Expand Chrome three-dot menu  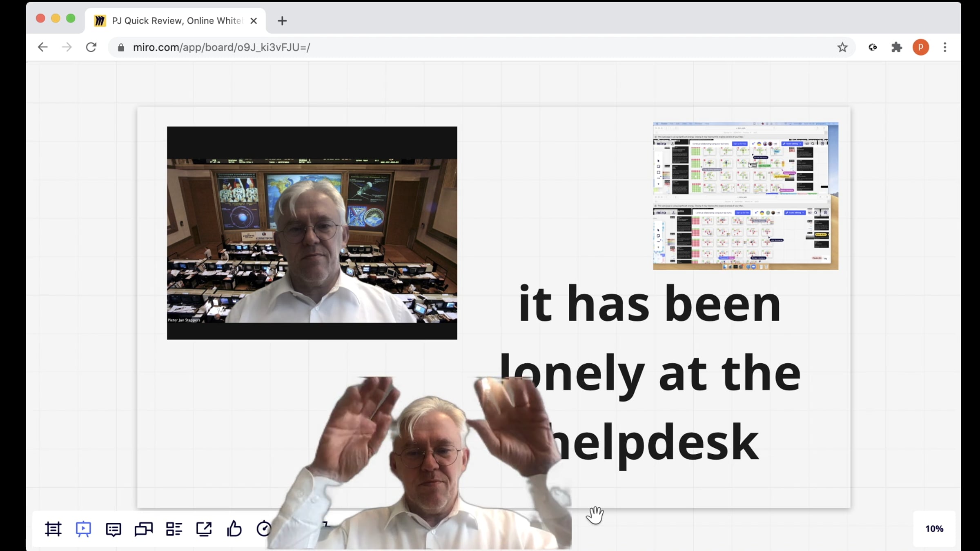[x=945, y=47]
